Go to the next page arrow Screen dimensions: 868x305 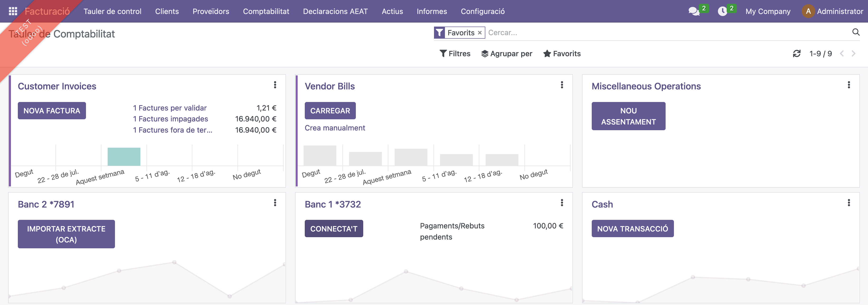[854, 53]
